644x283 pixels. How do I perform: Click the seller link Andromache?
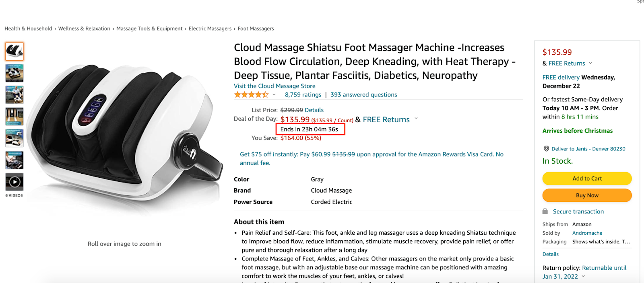[x=586, y=233]
